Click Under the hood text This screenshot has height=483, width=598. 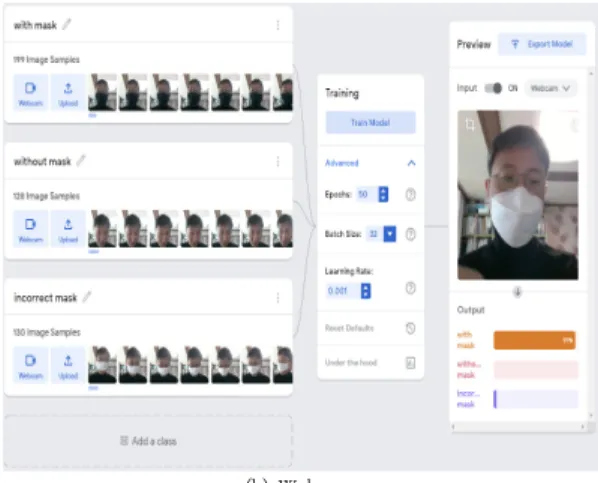coord(351,362)
